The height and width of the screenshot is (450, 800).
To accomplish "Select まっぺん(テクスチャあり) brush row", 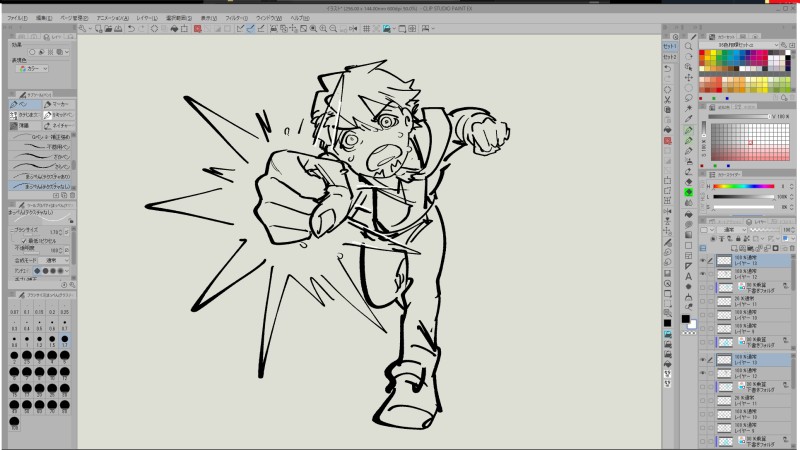I will 41,177.
